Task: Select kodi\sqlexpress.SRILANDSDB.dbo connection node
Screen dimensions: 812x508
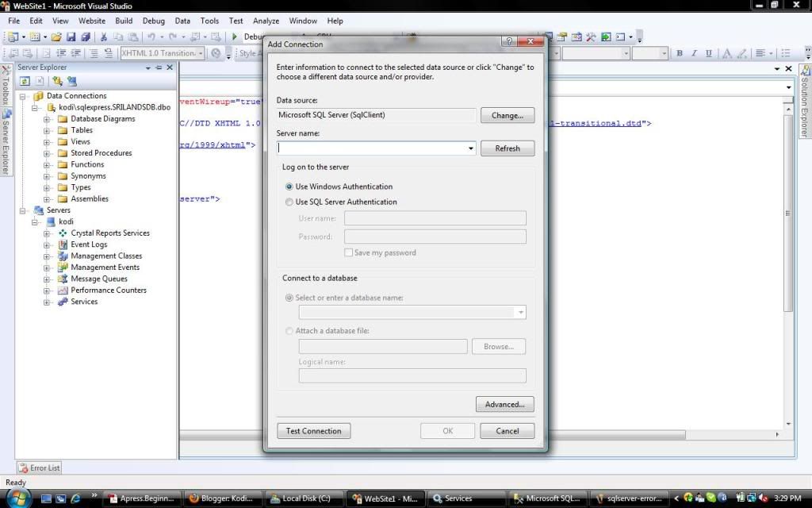Action: 114,107
